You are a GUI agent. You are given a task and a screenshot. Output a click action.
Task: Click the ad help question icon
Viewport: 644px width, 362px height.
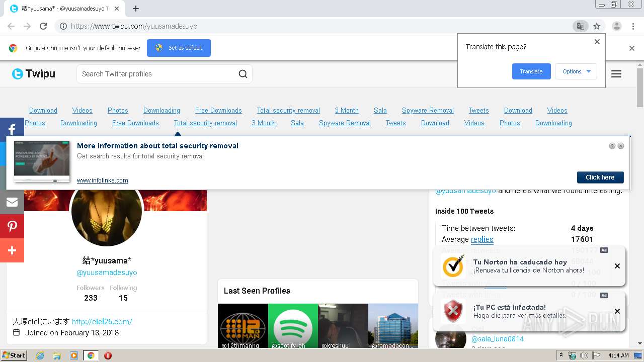[x=612, y=146]
